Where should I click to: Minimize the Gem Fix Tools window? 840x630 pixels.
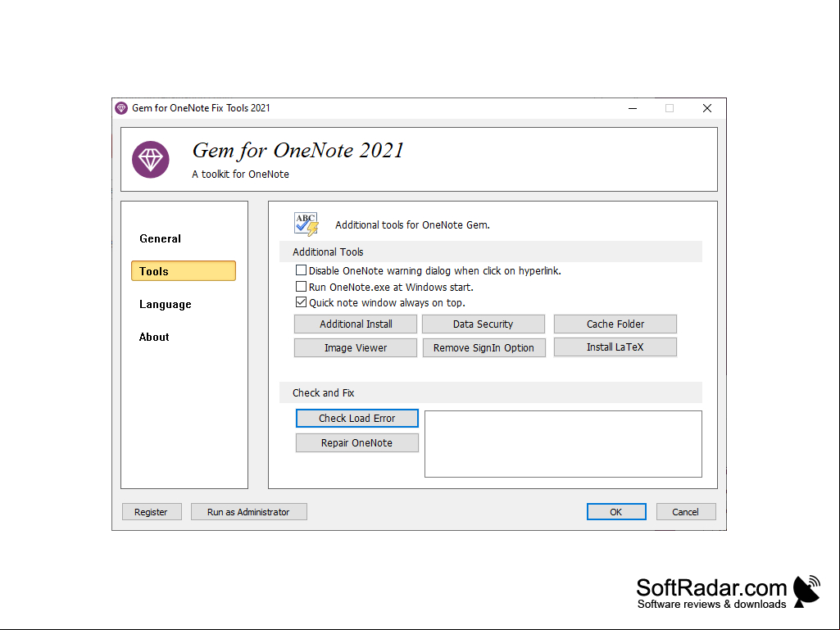(x=633, y=108)
